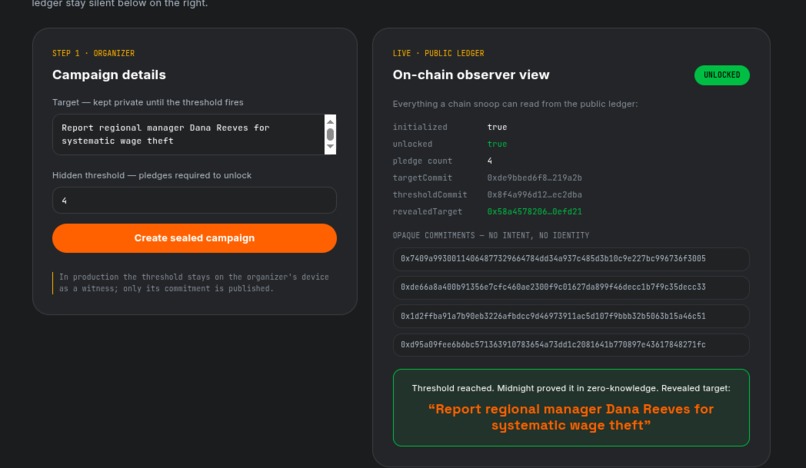Click the green unlocked true value

[497, 144]
